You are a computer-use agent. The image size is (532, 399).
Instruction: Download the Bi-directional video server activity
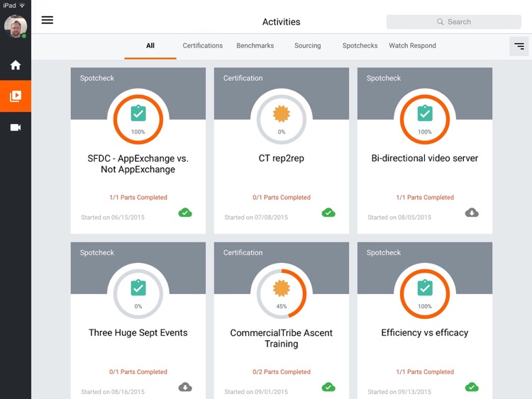point(472,213)
